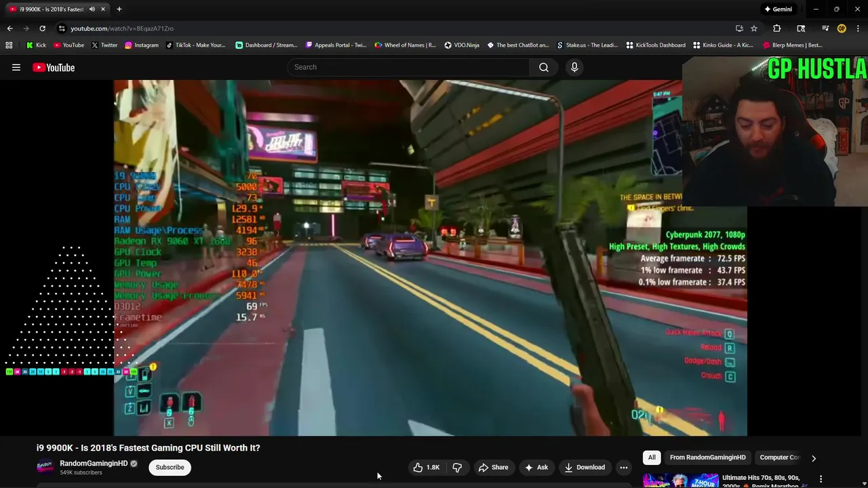Go to YouTube home via the logo

[x=54, y=67]
